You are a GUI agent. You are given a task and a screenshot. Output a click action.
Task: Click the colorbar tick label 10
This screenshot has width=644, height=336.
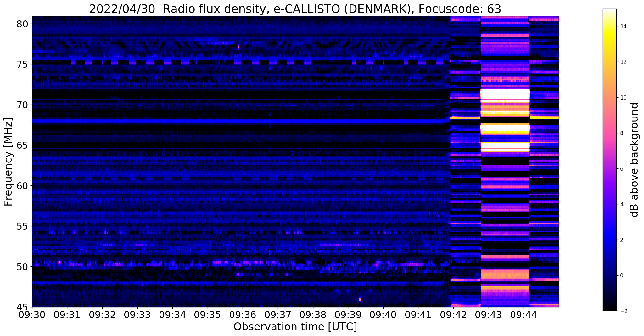(623, 98)
